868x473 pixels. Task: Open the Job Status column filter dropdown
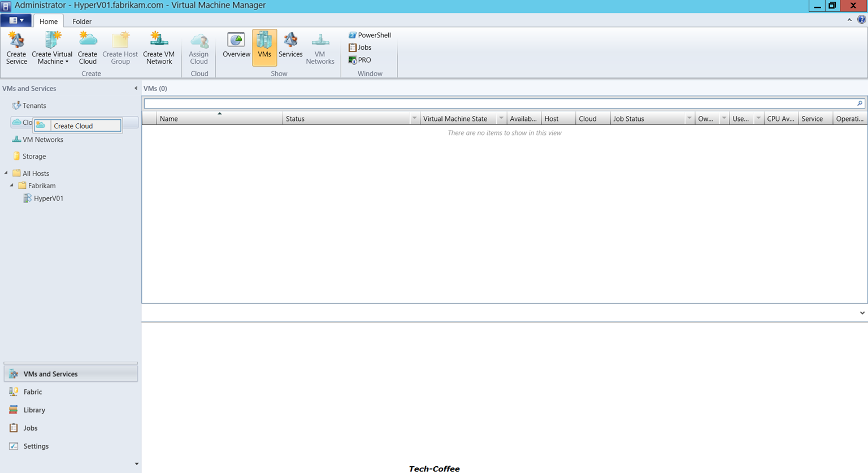tap(689, 119)
